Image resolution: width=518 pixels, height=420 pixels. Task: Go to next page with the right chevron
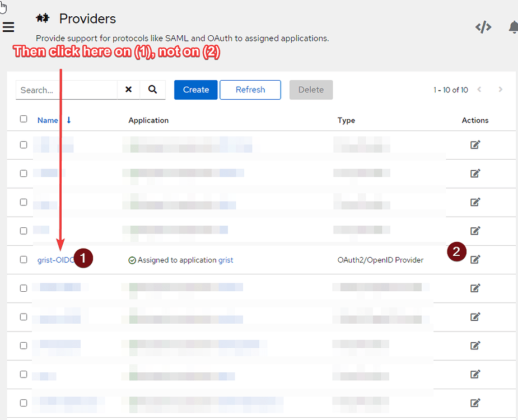tap(500, 90)
